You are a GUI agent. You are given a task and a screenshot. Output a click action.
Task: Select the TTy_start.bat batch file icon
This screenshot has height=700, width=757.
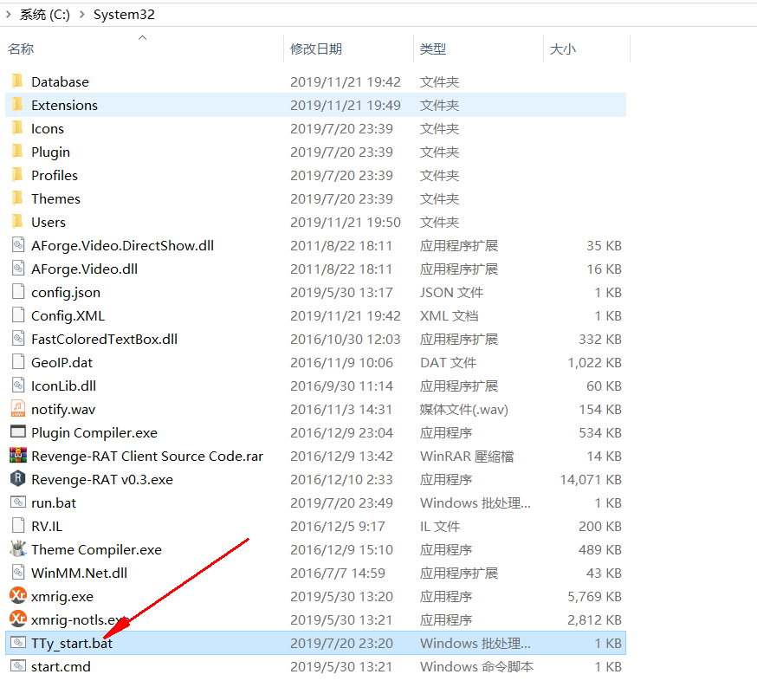[x=17, y=643]
